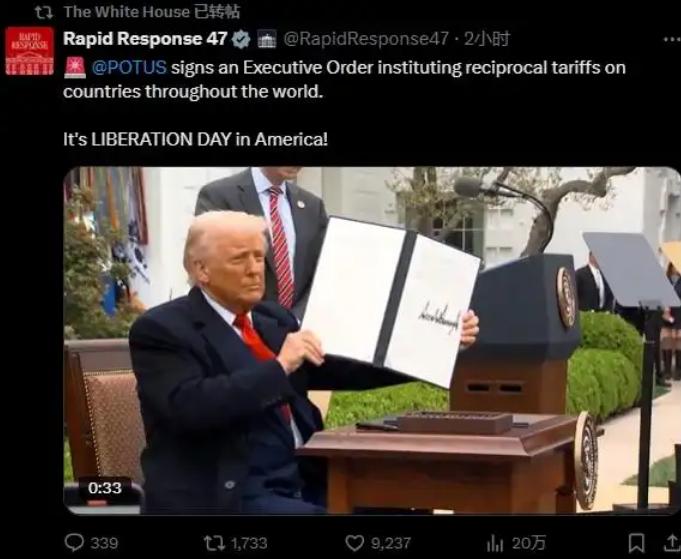
Task: Click the government building affiliation badge
Action: 267,40
